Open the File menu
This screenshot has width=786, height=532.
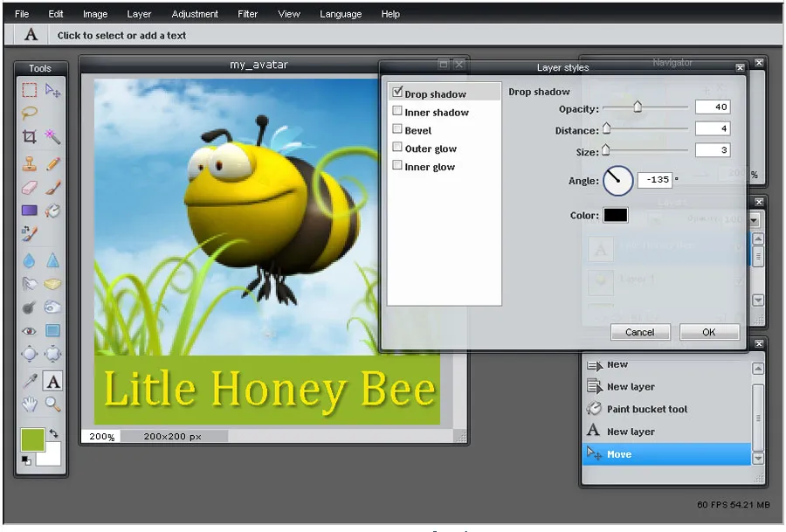point(22,14)
